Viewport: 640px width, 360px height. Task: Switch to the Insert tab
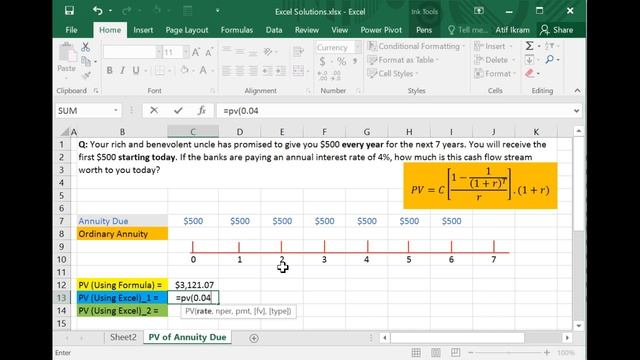143,30
